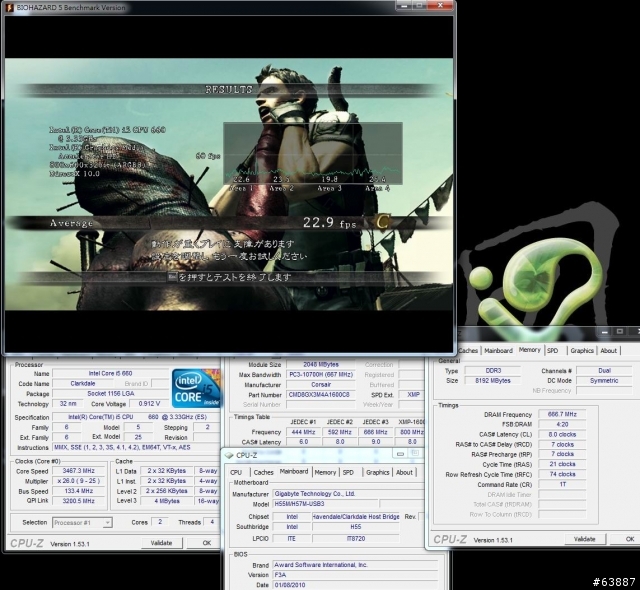
Task: Click the max bandwidth value 'PC3-10700H (667 MHz)'
Action: pos(321,375)
